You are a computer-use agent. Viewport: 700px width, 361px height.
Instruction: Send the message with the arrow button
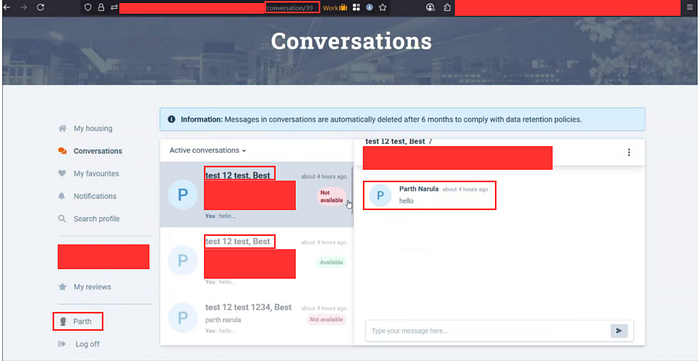tap(619, 331)
